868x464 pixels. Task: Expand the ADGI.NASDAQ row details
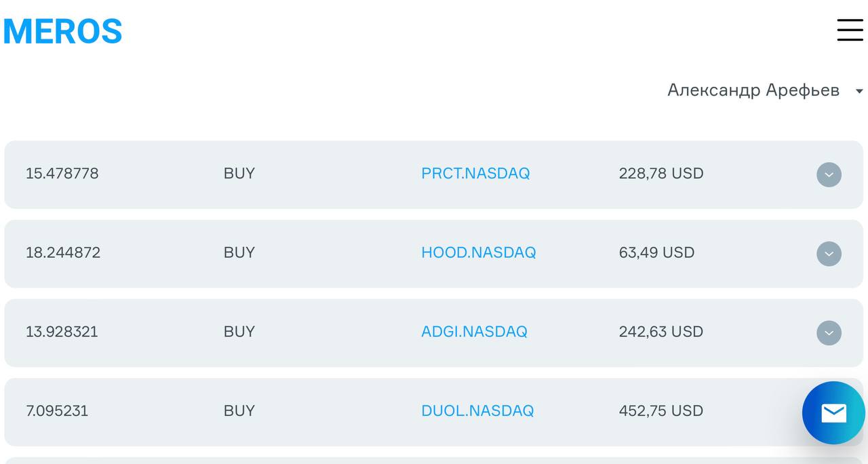[x=829, y=333]
